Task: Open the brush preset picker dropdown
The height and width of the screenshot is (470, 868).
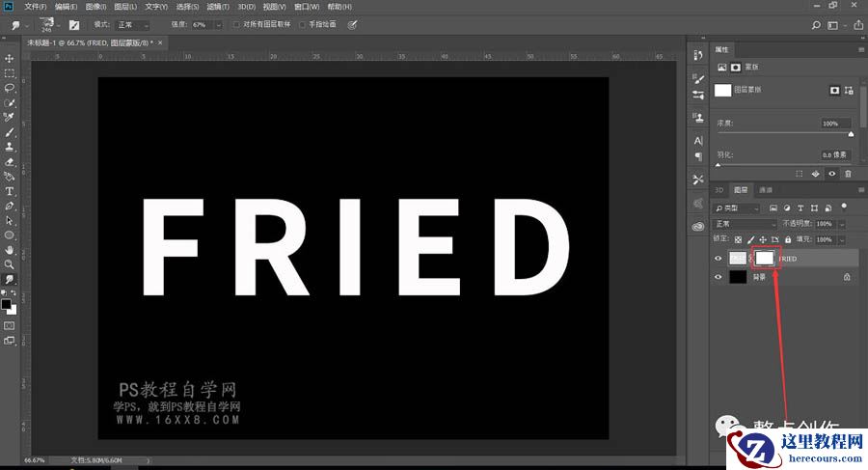Action: click(58, 25)
